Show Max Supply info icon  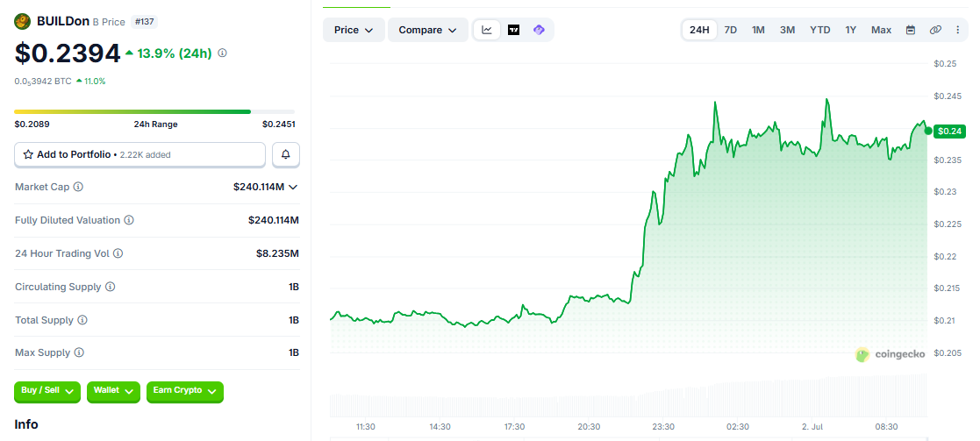click(79, 353)
